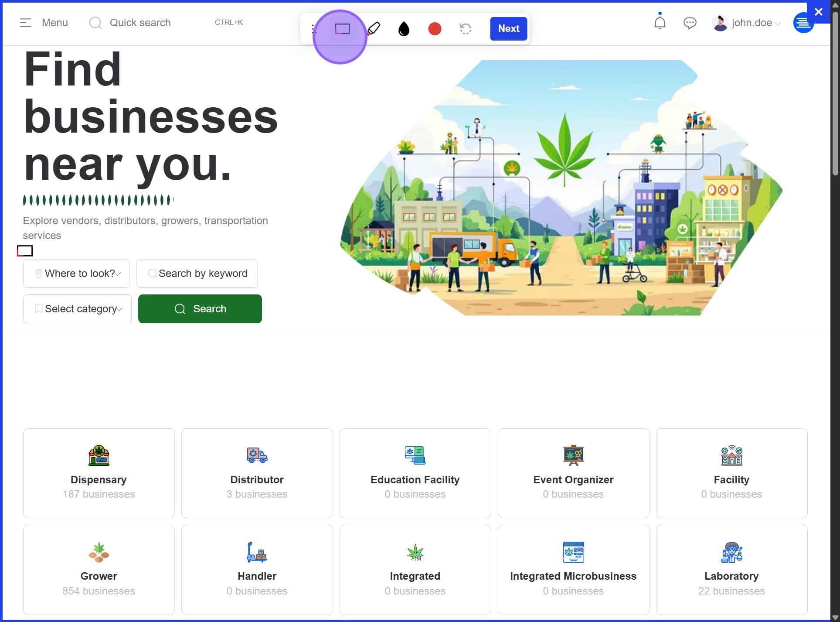
Task: Click the blue round widget icon
Action: pos(803,24)
